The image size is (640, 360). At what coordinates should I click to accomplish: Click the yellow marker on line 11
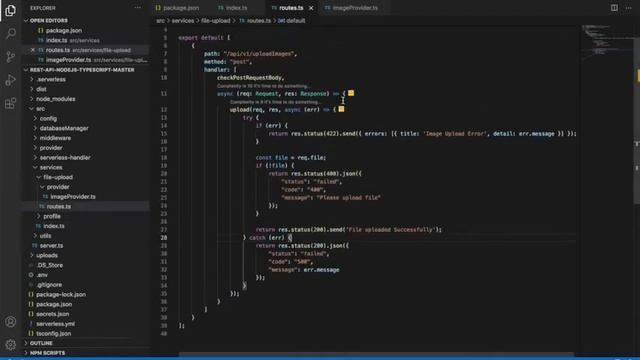pyautogui.click(x=351, y=93)
